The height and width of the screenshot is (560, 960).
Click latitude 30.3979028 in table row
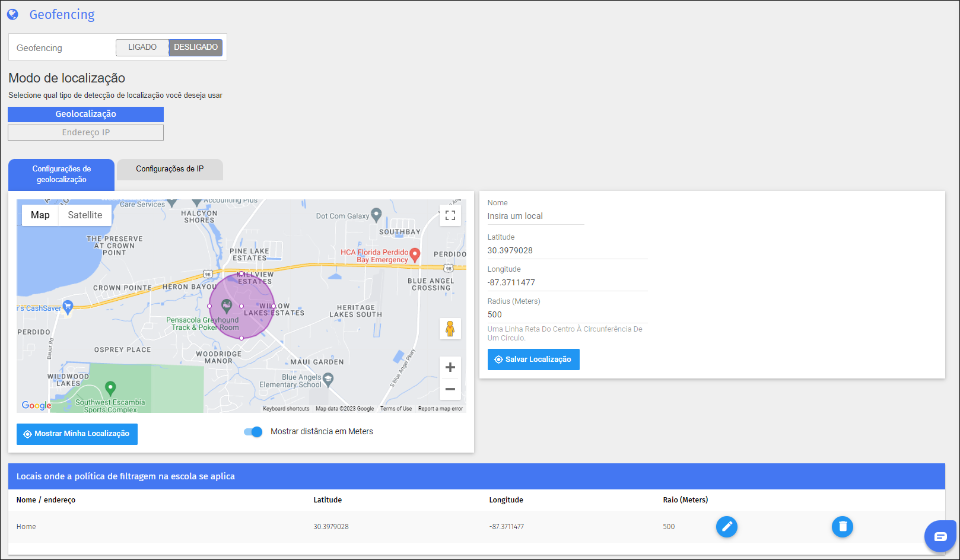point(331,527)
